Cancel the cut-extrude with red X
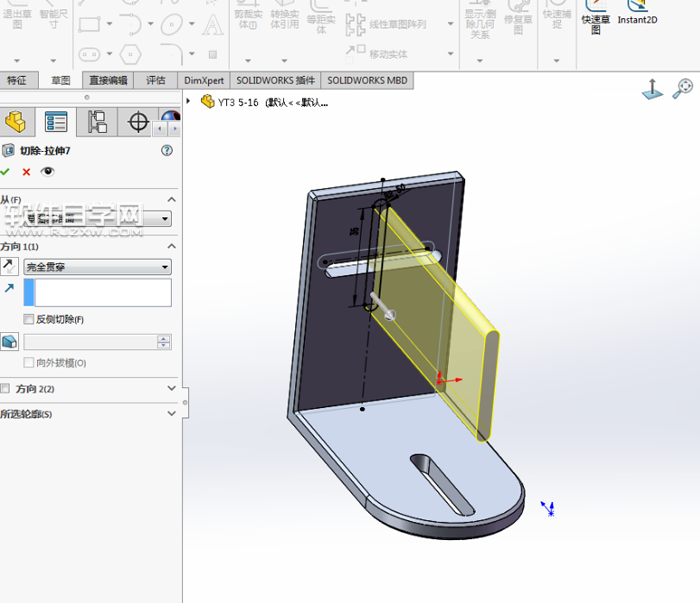This screenshot has width=700, height=603. coord(26,172)
